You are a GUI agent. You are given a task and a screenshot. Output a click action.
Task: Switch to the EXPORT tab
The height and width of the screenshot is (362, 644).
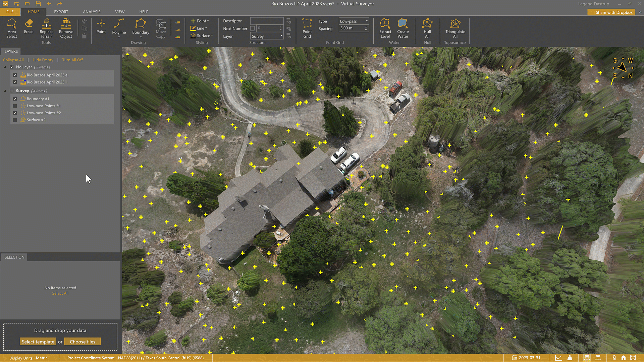pyautogui.click(x=61, y=12)
